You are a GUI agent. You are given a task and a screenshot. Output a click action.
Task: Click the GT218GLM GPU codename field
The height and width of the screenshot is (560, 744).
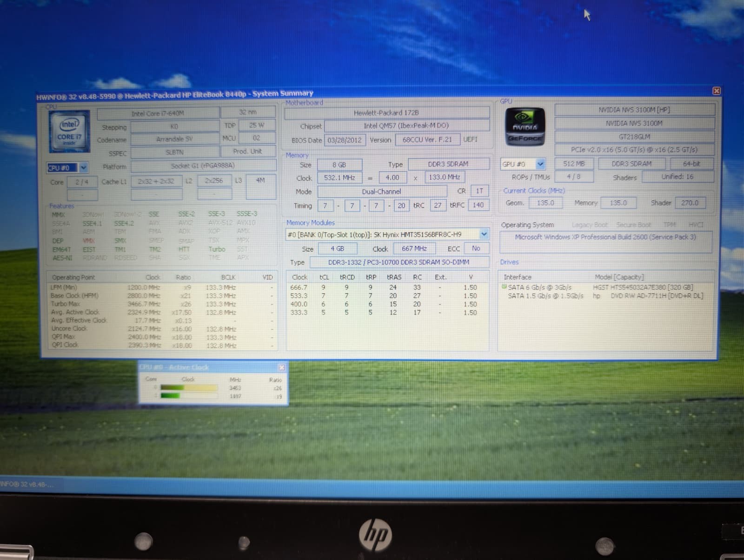point(635,137)
